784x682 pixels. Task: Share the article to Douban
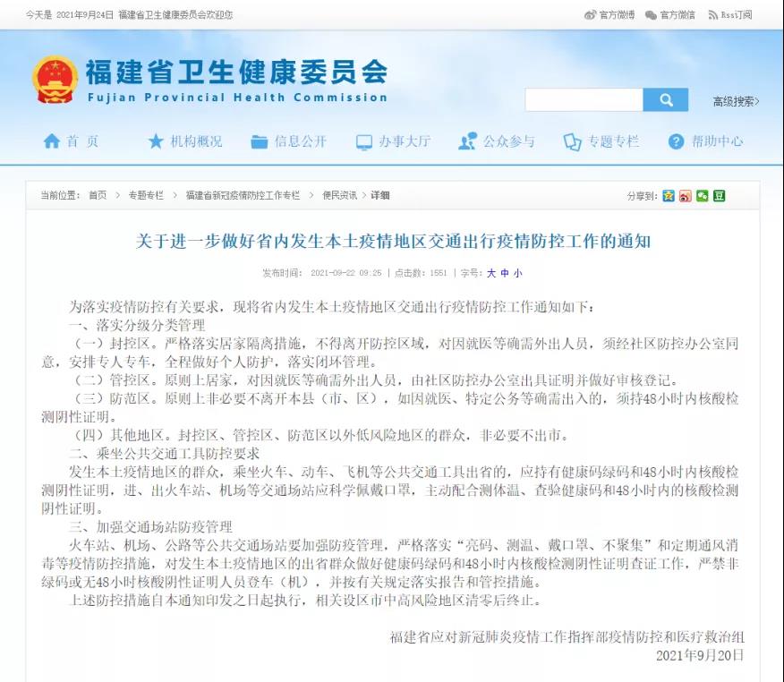click(719, 196)
